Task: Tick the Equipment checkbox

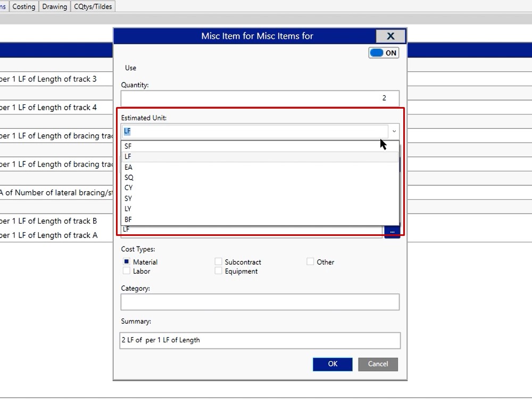Action: (218, 271)
